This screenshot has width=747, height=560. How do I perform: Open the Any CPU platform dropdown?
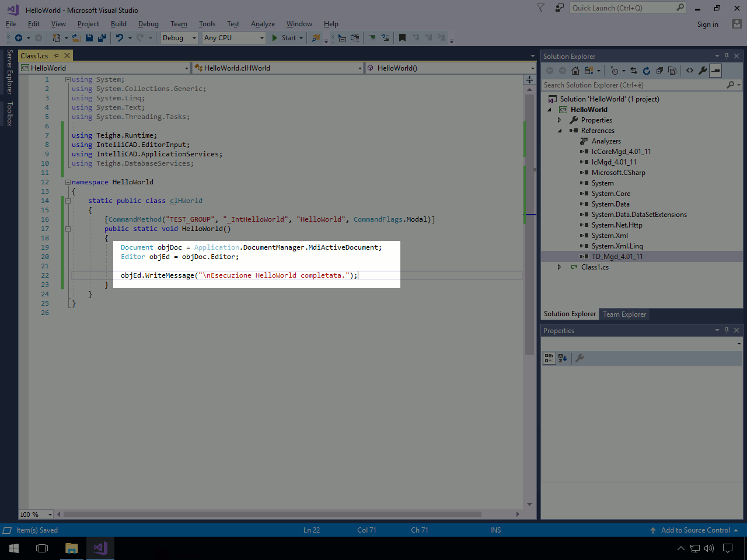coord(234,38)
